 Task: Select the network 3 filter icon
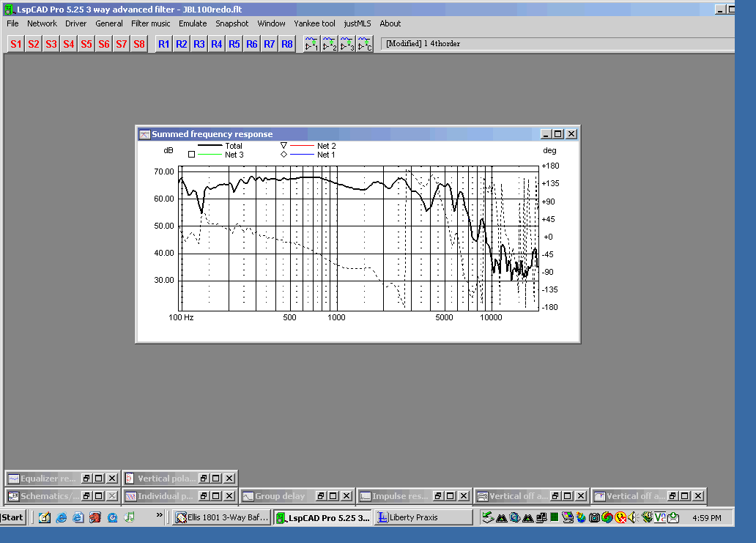pyautogui.click(x=347, y=44)
